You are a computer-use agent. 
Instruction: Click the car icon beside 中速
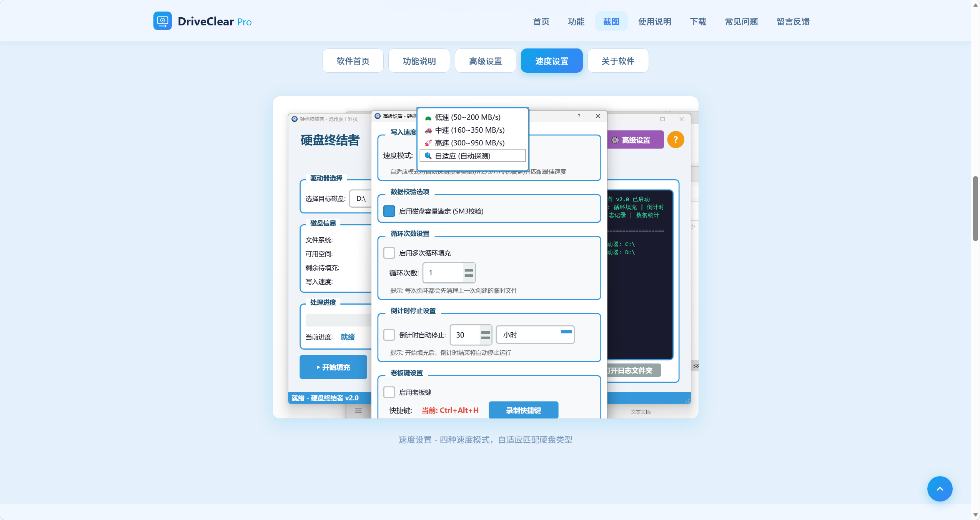(428, 130)
